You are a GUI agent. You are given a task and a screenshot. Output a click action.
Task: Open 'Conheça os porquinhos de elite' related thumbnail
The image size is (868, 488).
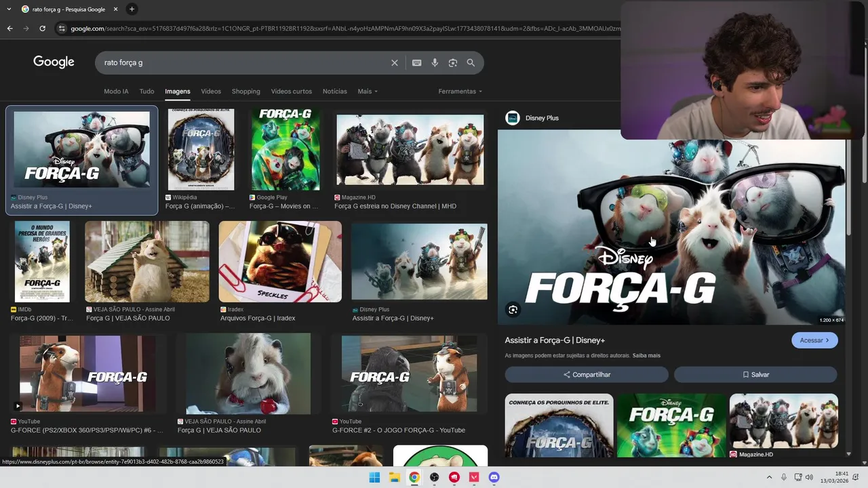click(559, 426)
